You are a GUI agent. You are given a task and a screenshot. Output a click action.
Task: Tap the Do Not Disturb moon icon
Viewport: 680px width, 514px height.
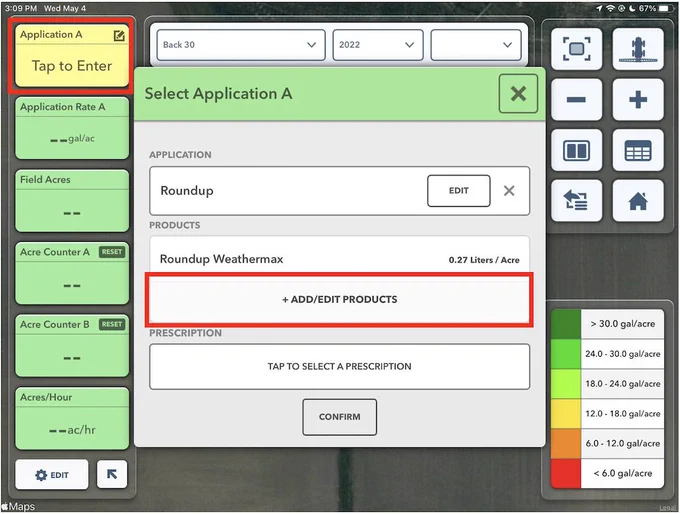[x=632, y=8]
